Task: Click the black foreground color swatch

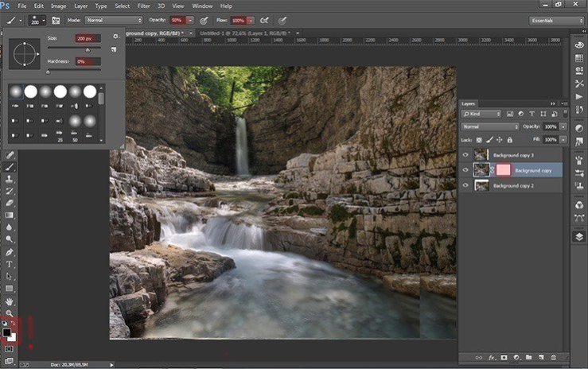Action: click(6, 333)
